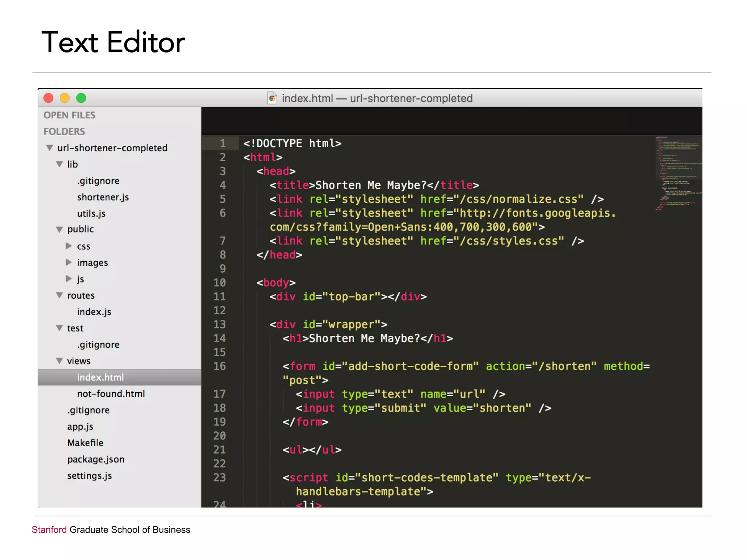Image resolution: width=747 pixels, height=560 pixels.
Task: Collapse the routes folder triangle
Action: pos(59,295)
